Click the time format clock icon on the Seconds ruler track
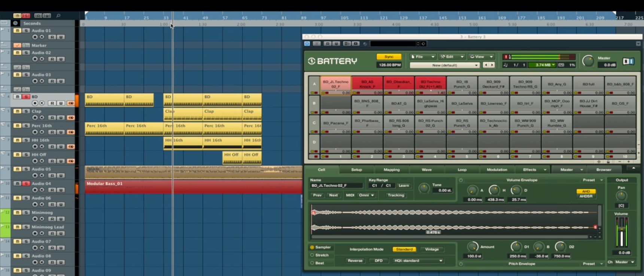The image size is (644, 276). 15,23
